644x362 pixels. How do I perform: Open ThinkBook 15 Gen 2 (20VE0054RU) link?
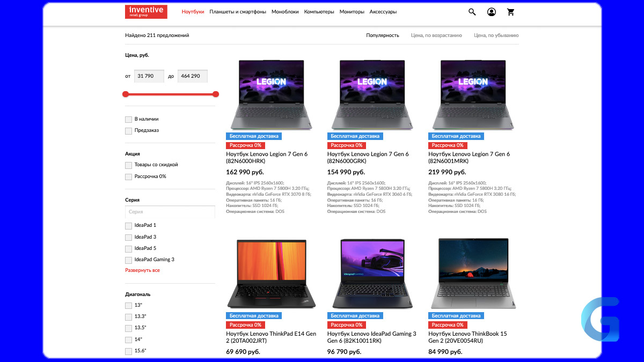467,337
